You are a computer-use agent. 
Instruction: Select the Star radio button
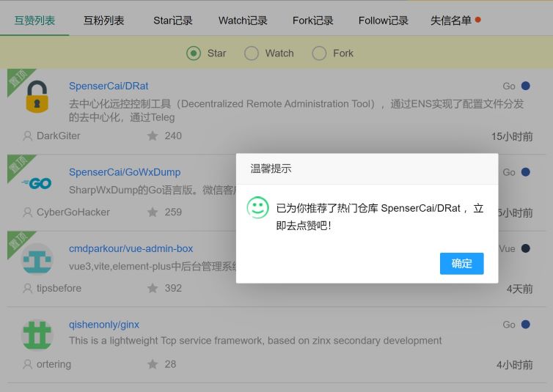(x=194, y=53)
